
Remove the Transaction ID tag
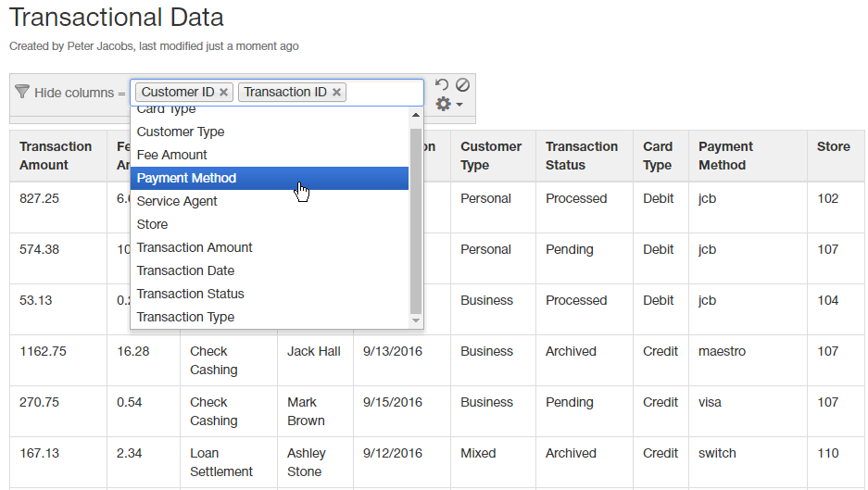[x=336, y=93]
